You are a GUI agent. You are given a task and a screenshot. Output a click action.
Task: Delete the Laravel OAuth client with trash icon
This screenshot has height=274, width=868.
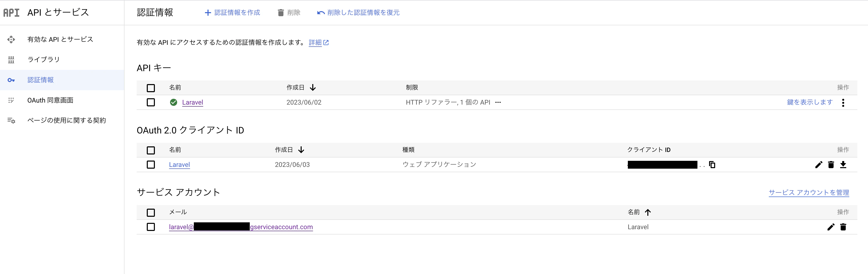[831, 164]
